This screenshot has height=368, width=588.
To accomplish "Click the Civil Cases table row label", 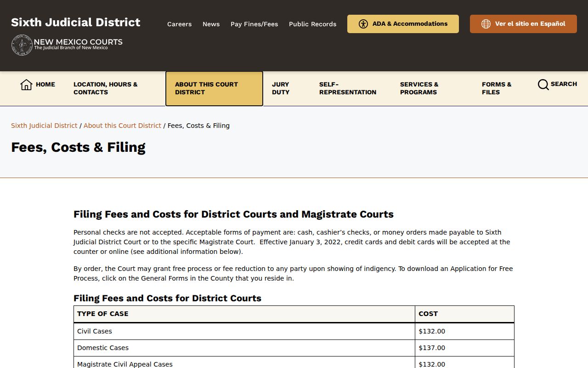I will [x=95, y=331].
